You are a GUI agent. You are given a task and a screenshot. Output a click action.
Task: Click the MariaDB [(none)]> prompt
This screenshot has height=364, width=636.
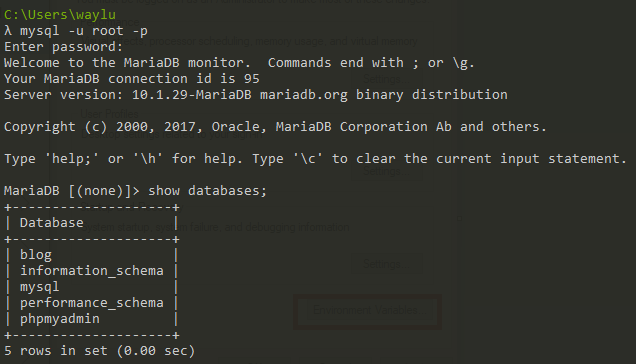tap(71, 191)
